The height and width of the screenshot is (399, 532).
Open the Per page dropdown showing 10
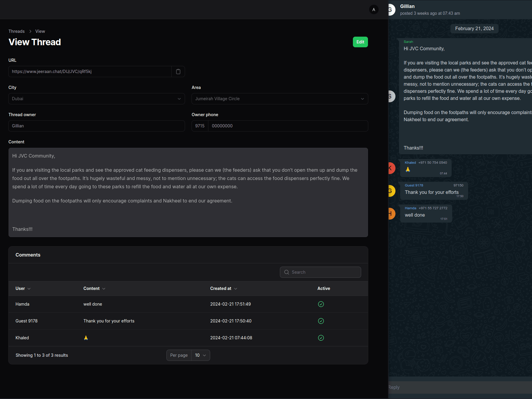tap(200, 355)
